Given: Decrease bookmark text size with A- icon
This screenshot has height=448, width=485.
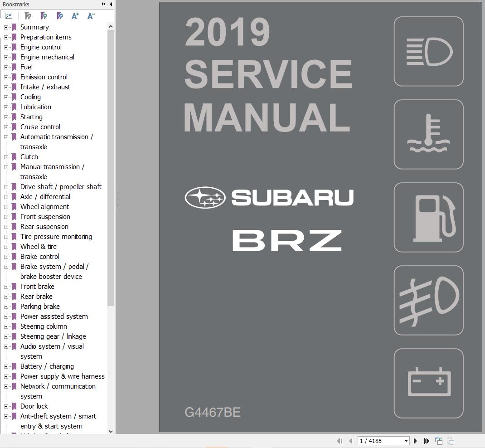Looking at the screenshot, I should click(90, 15).
